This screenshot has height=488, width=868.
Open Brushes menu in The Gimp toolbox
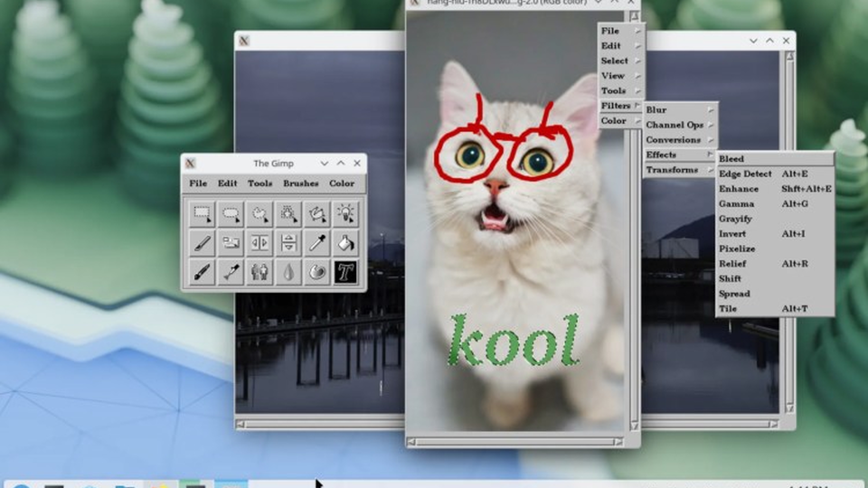tap(300, 183)
